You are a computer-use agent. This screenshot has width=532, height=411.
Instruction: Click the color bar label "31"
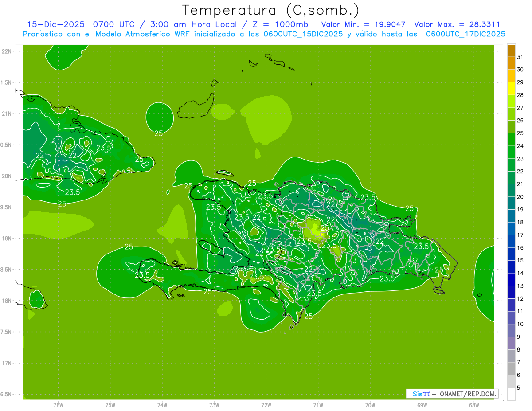pos(520,57)
